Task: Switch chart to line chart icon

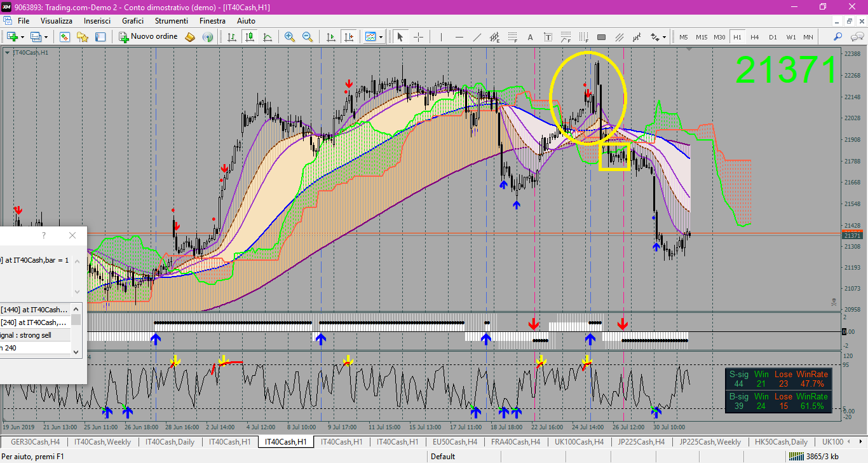Action: 268,37
